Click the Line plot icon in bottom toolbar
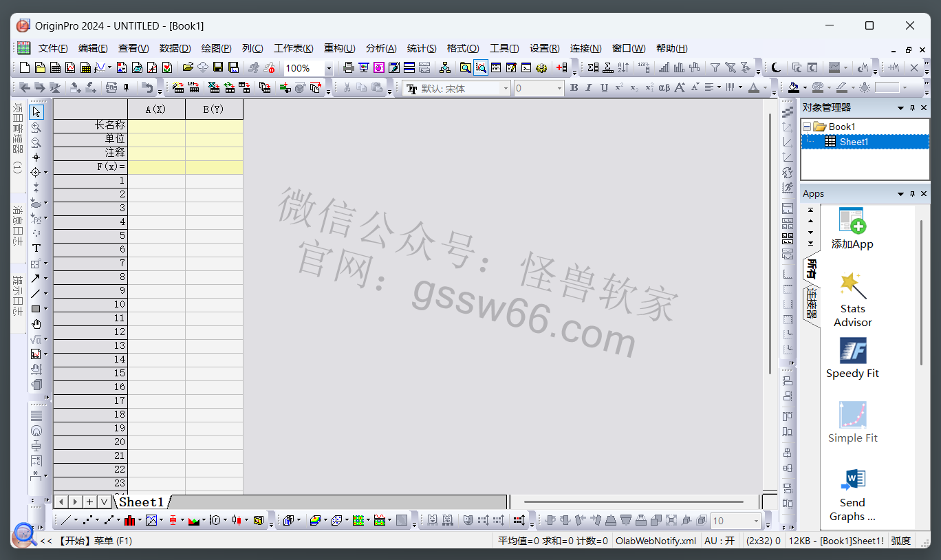 (66, 520)
